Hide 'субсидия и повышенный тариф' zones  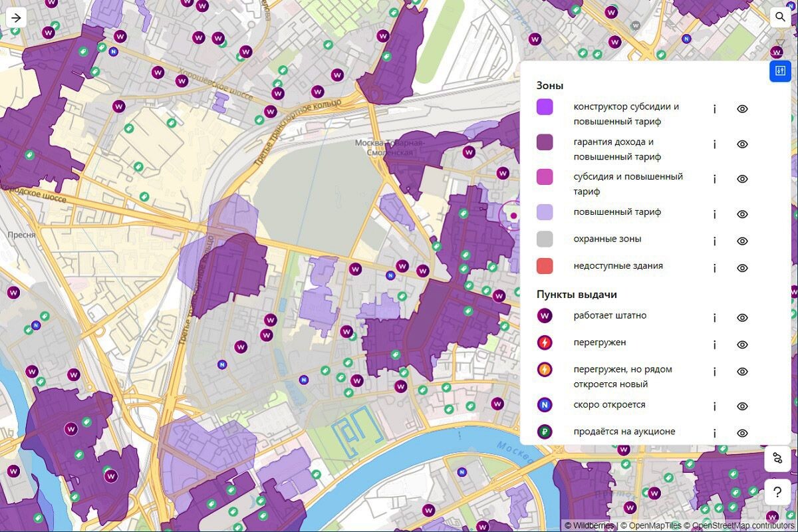[x=743, y=179]
